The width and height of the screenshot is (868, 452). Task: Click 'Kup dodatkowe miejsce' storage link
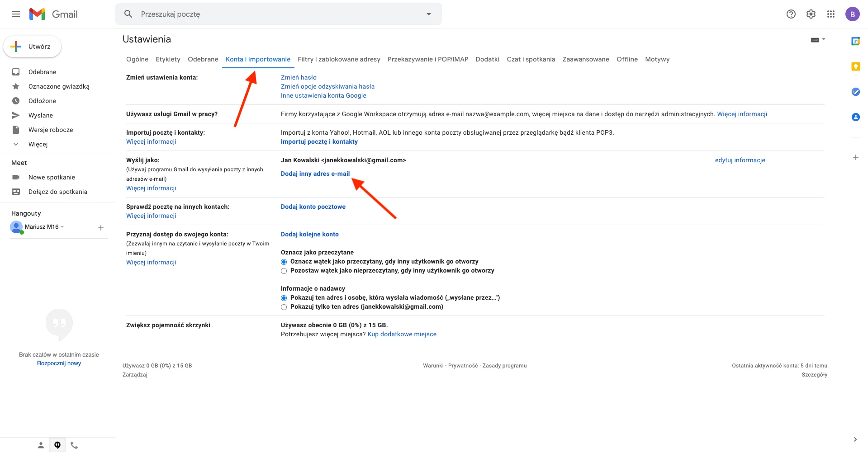(402, 334)
